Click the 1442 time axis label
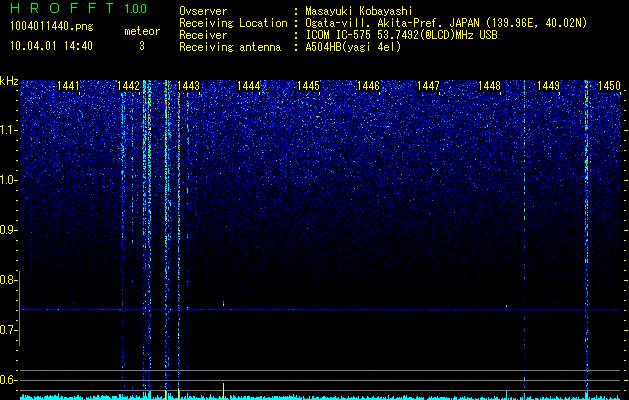The width and height of the screenshot is (629, 400). [128, 86]
